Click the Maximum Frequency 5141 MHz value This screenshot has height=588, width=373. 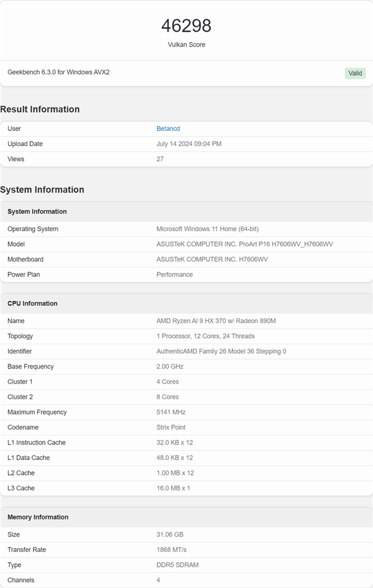click(x=171, y=412)
